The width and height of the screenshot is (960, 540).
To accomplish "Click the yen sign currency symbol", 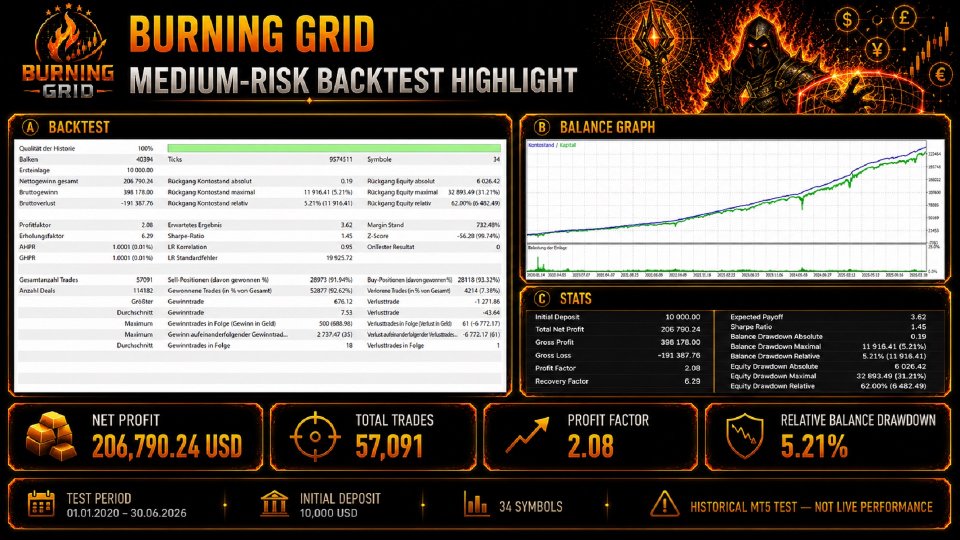I will [x=878, y=48].
